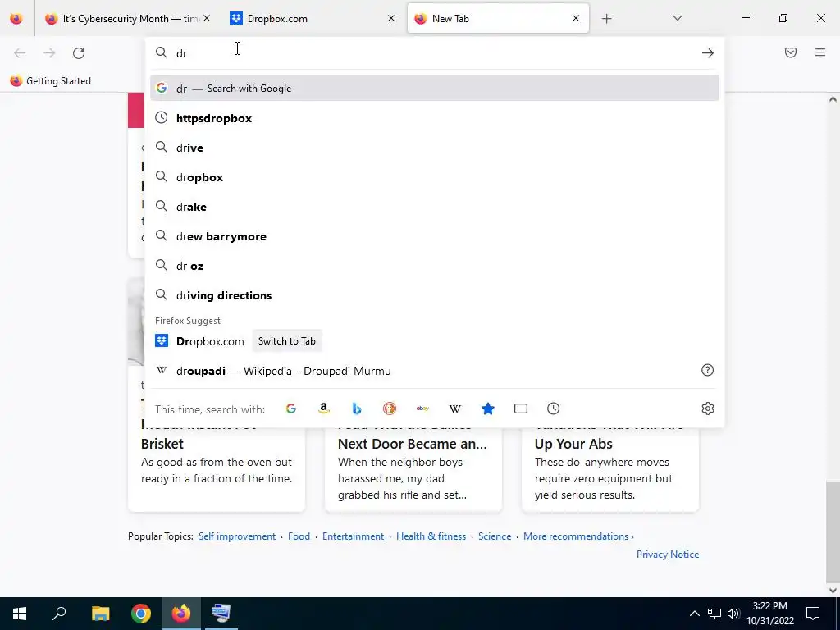Image resolution: width=840 pixels, height=630 pixels.
Task: Click the scrollbar up arrow
Action: pos(833,99)
